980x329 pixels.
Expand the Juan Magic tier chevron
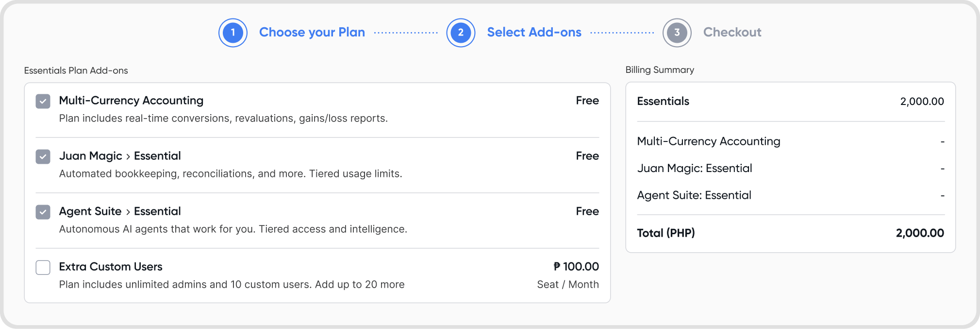pyautogui.click(x=128, y=156)
